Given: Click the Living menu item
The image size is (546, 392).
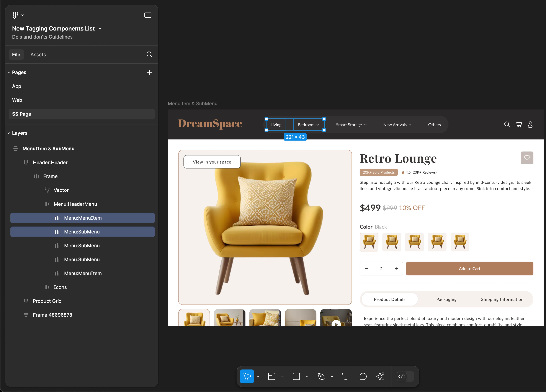Looking at the screenshot, I should click(x=276, y=125).
